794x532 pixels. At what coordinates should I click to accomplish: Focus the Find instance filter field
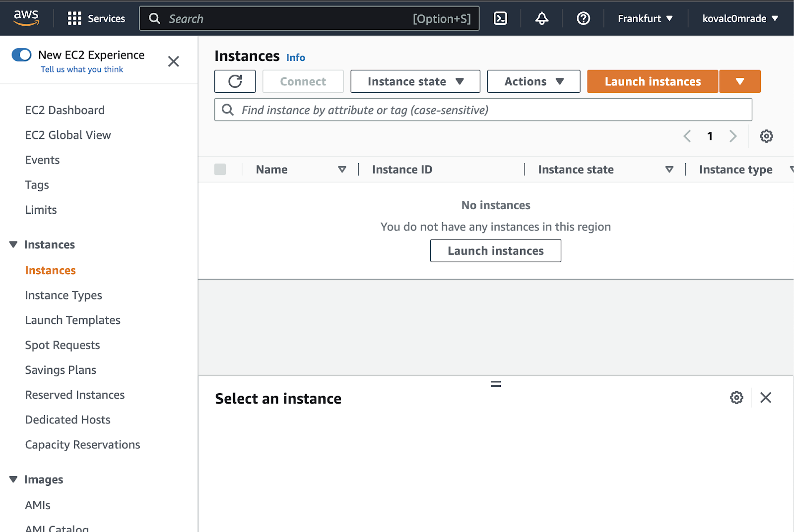[483, 110]
